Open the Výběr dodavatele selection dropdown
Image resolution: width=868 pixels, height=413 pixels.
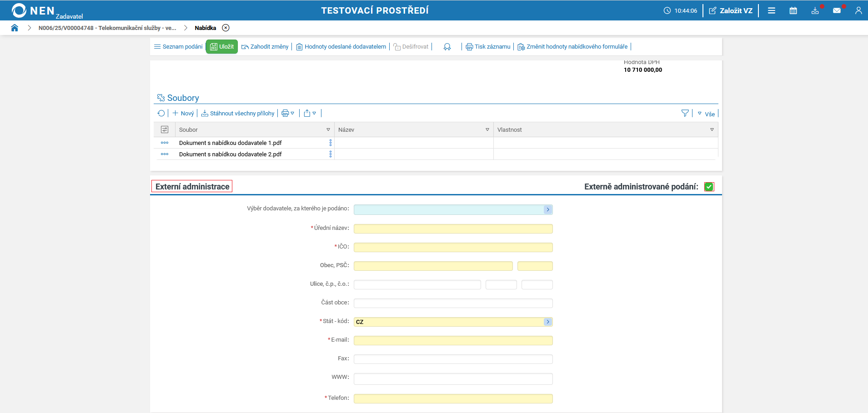[x=548, y=209]
